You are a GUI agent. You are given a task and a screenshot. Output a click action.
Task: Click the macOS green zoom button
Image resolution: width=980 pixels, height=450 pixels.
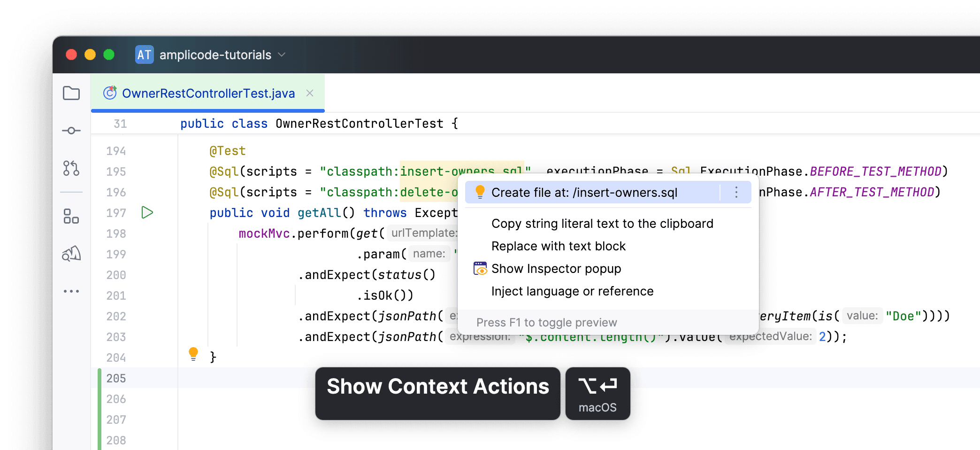(x=109, y=55)
